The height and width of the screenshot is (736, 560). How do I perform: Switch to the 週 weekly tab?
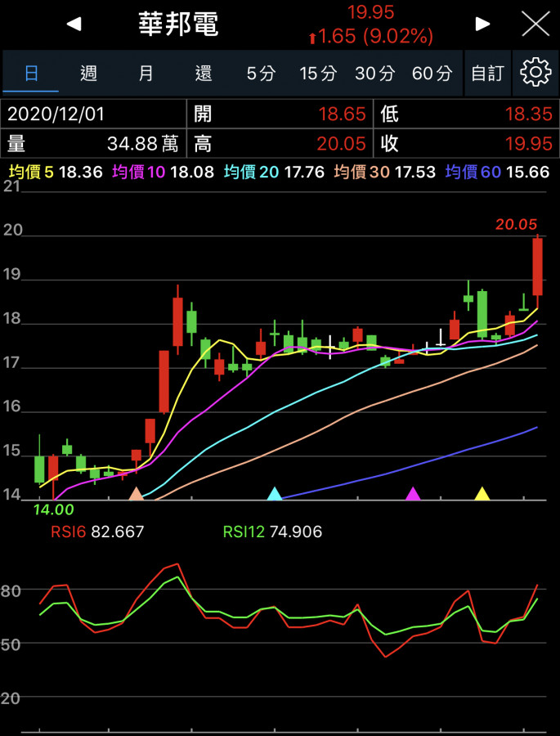click(x=88, y=73)
